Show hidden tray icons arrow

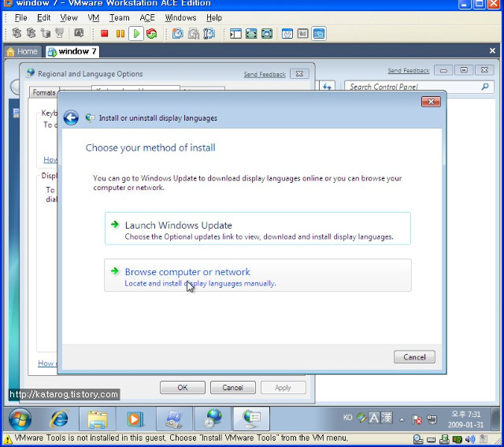402,419
